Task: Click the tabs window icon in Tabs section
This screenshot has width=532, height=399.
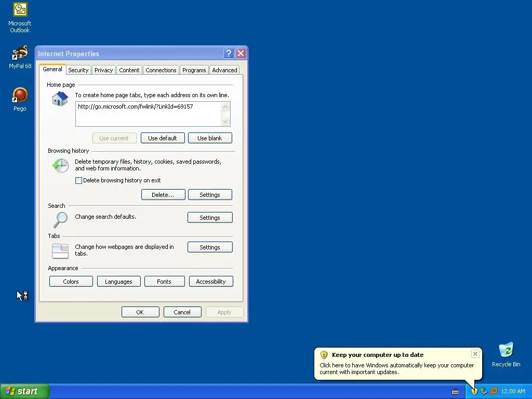Action: tap(60, 251)
